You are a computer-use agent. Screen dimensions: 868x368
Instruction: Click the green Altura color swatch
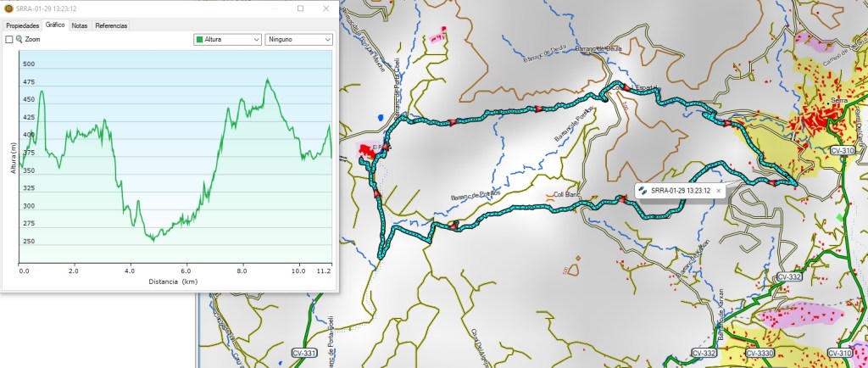[199, 39]
